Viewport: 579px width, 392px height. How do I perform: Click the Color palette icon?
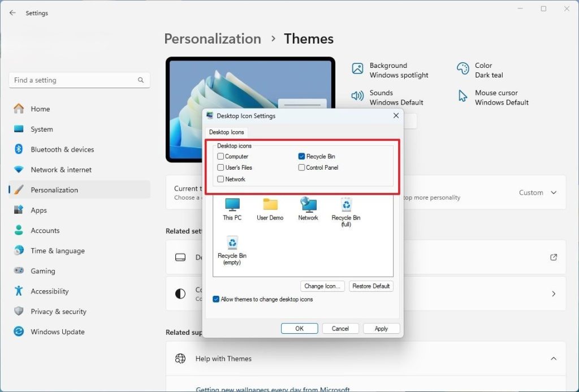tap(463, 70)
